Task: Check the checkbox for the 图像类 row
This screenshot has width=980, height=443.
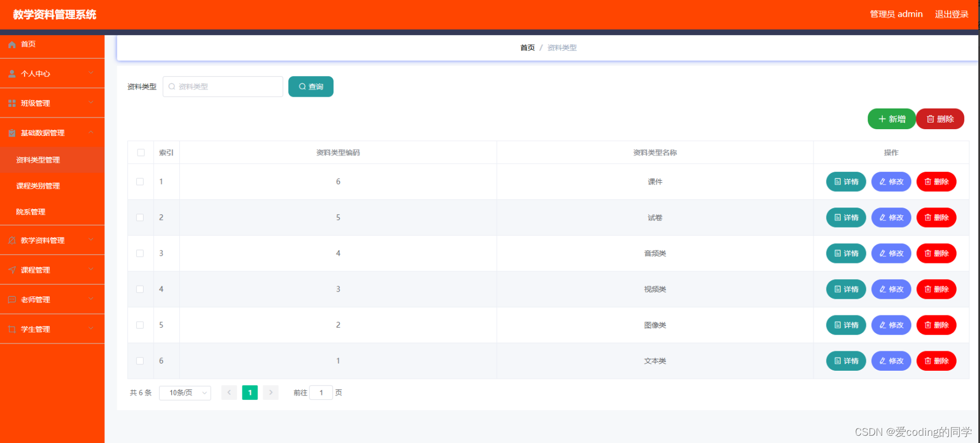Action: click(x=140, y=325)
